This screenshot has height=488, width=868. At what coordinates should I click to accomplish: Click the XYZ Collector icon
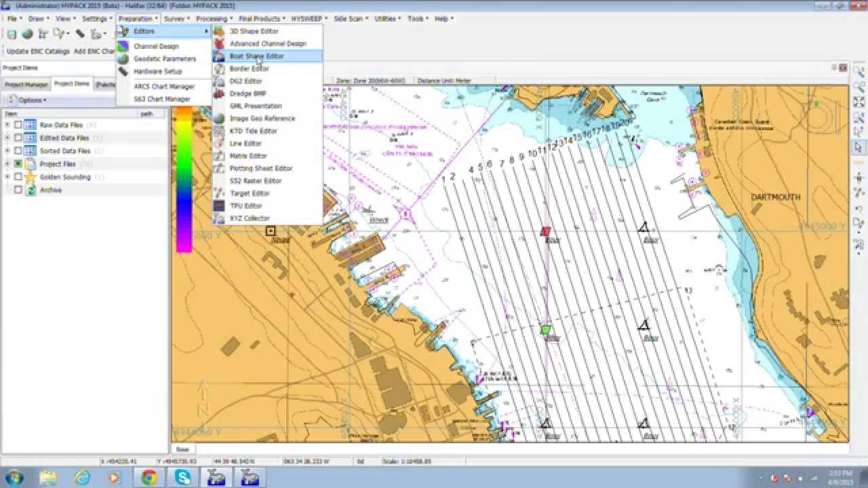[x=219, y=218]
